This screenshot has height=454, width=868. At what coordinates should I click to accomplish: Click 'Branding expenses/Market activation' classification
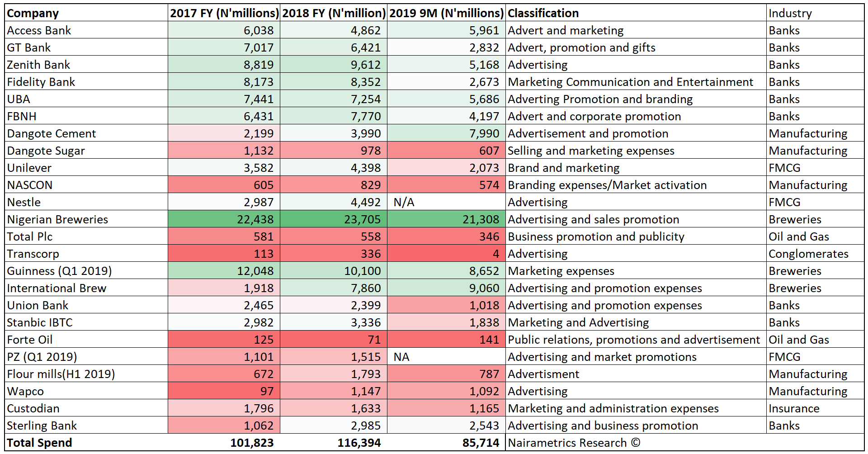[x=636, y=185]
